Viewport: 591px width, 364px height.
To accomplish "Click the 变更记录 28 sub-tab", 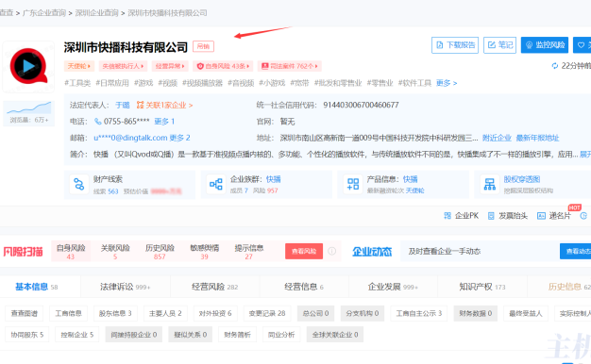I will 267,313.
